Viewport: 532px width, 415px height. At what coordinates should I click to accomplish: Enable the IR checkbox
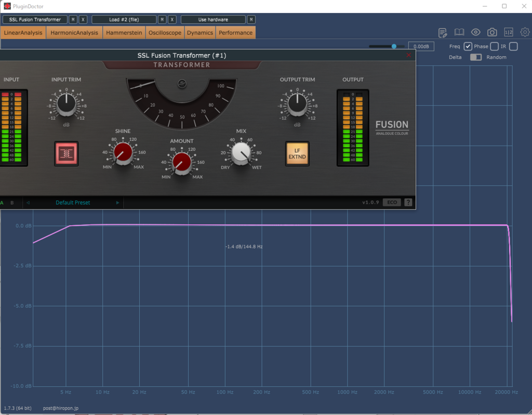click(513, 46)
